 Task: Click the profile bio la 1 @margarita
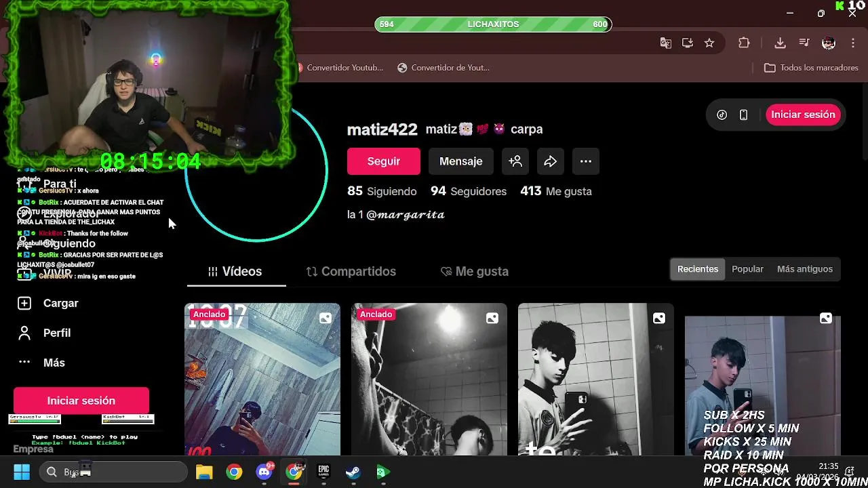pos(396,214)
